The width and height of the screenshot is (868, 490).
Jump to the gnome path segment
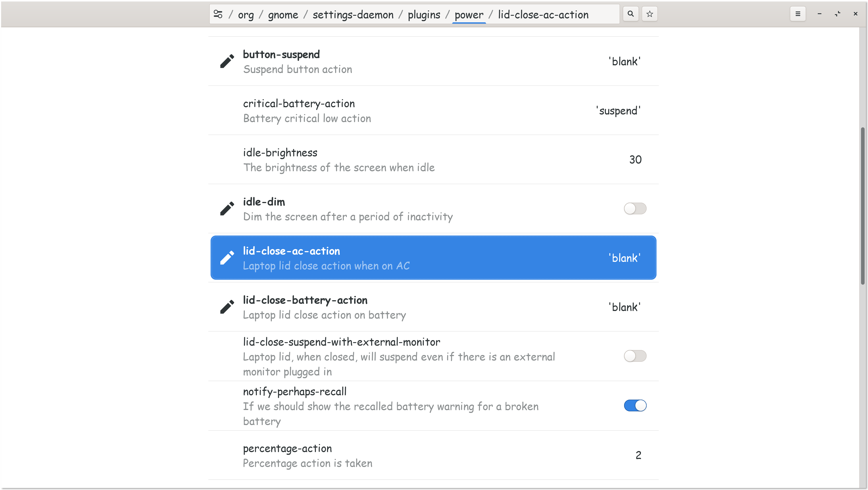(x=283, y=15)
